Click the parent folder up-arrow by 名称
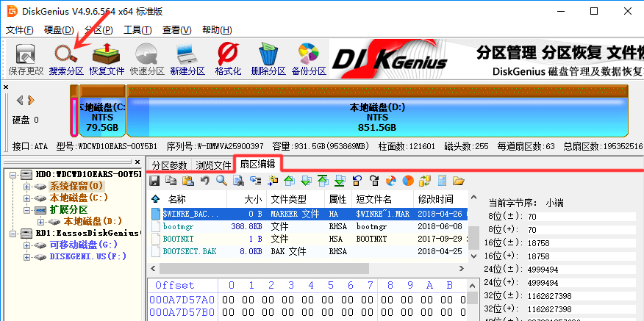Image resolution: width=644 pixels, height=321 pixels. (x=155, y=200)
